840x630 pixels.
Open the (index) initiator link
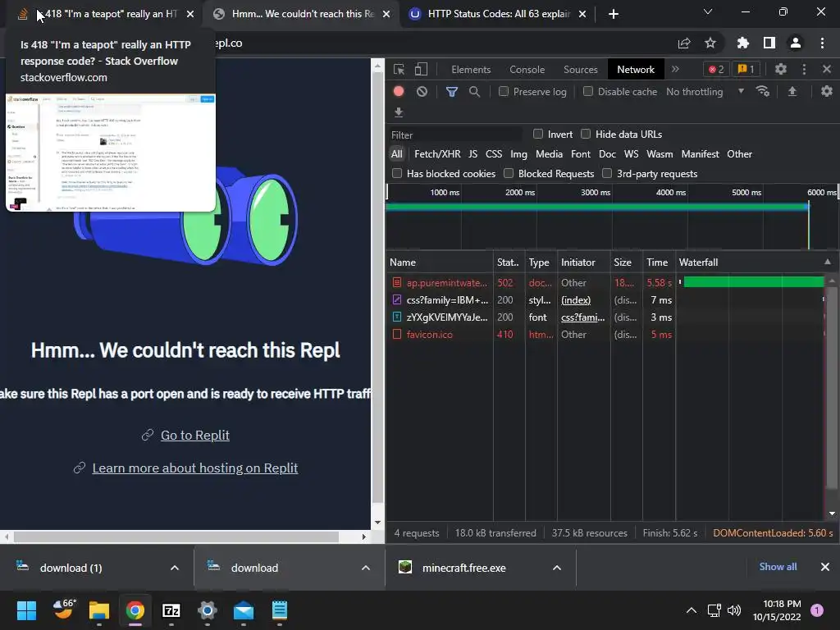576,300
